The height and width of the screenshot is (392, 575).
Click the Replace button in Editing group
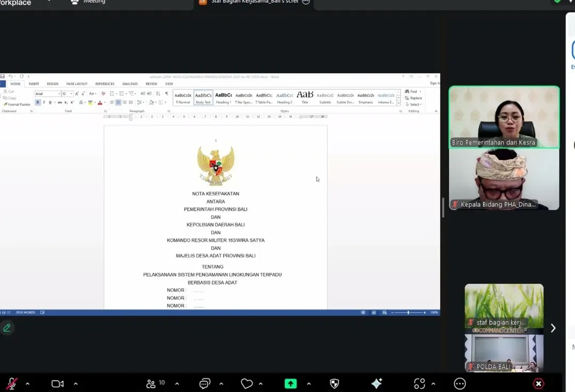click(x=414, y=98)
